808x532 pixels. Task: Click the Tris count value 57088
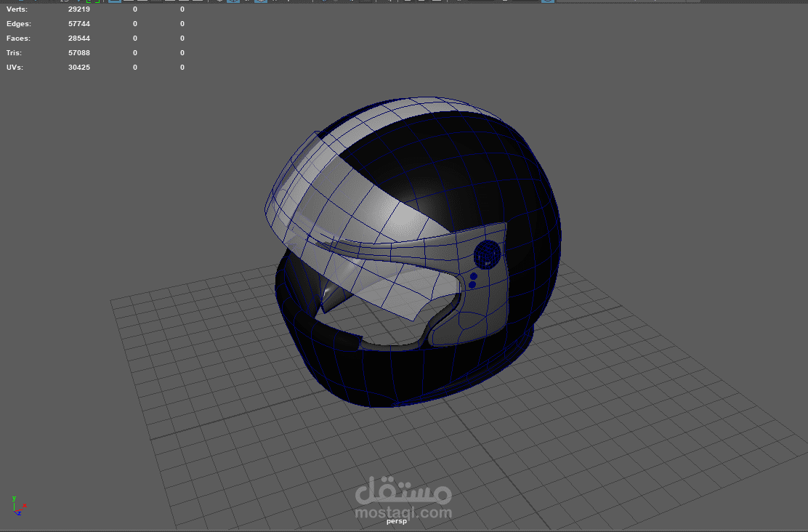pyautogui.click(x=79, y=52)
